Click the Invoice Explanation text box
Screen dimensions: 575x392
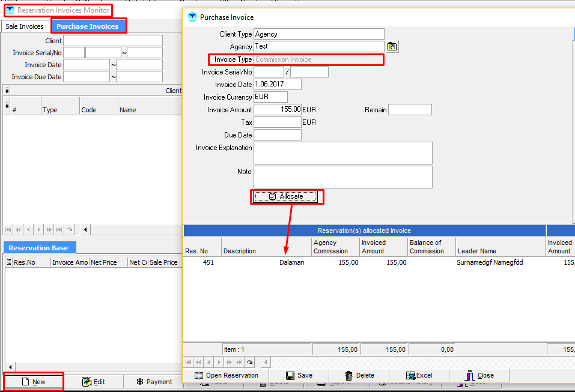pyautogui.click(x=342, y=153)
